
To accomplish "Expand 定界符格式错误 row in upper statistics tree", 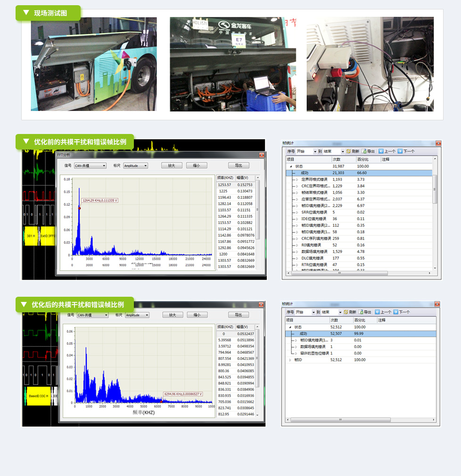I will (296, 180).
